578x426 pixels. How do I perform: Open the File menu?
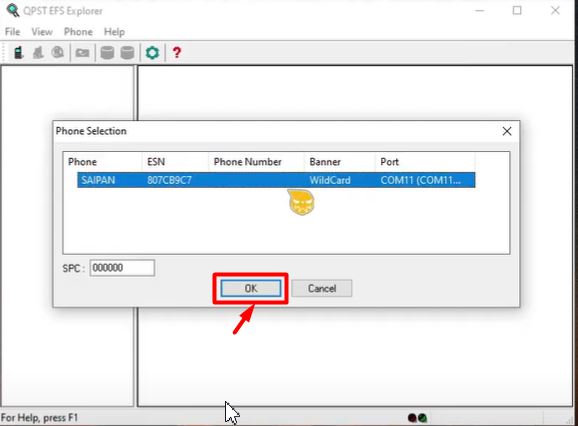tap(13, 32)
